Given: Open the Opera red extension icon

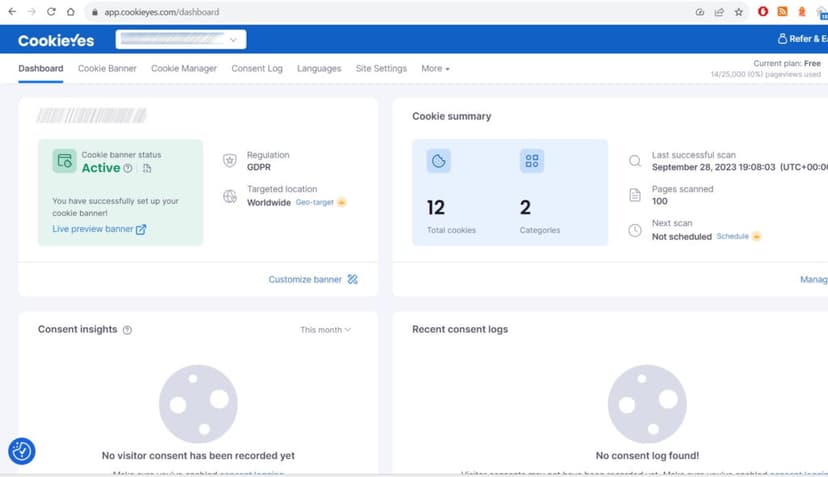Looking at the screenshot, I should click(x=763, y=11).
